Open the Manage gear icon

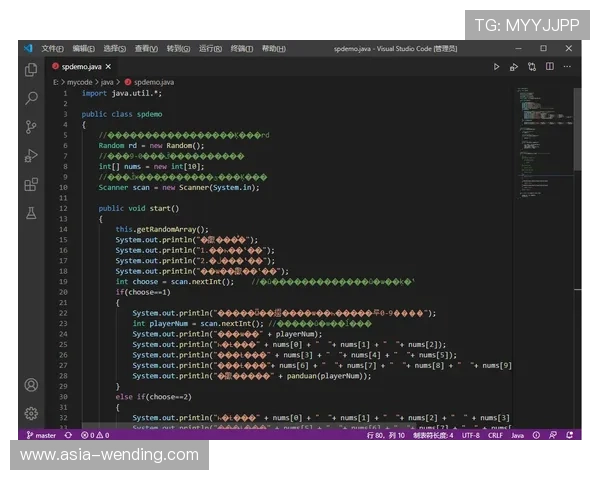[x=31, y=413]
